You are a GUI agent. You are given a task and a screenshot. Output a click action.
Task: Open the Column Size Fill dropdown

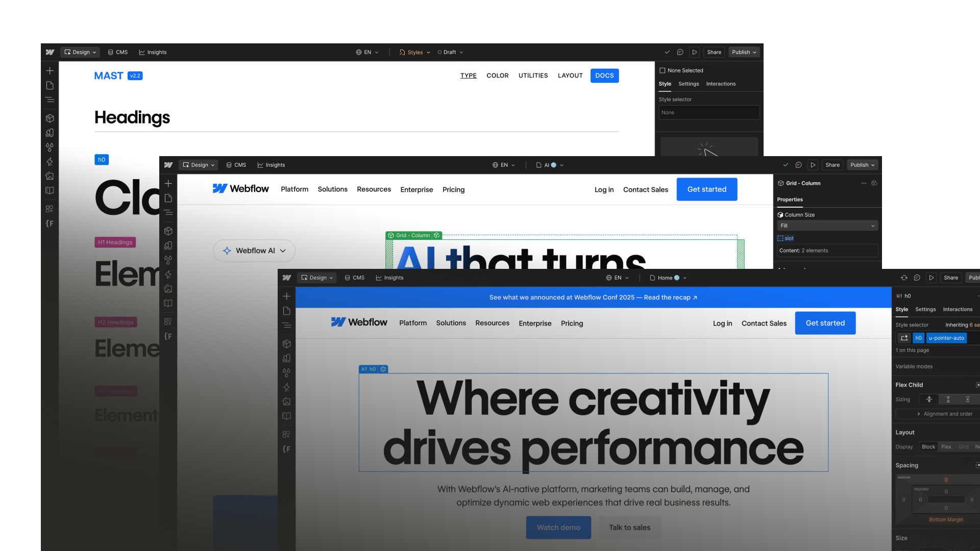[827, 226]
